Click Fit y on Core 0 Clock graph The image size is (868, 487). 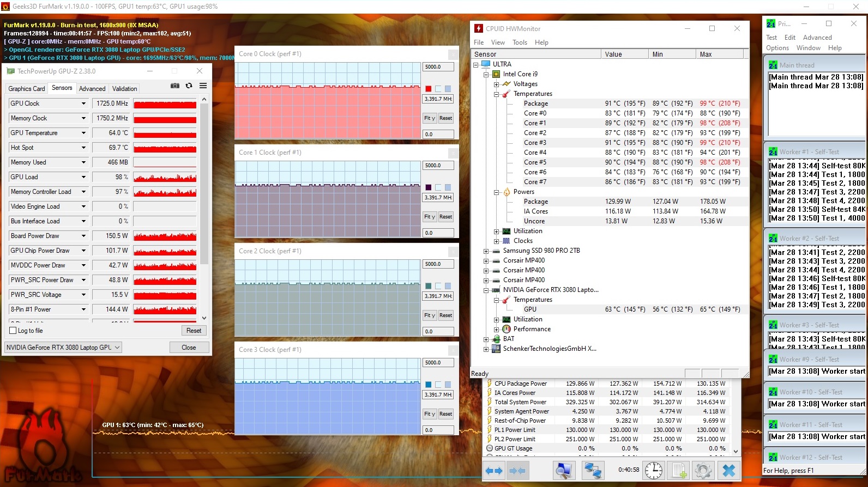430,118
